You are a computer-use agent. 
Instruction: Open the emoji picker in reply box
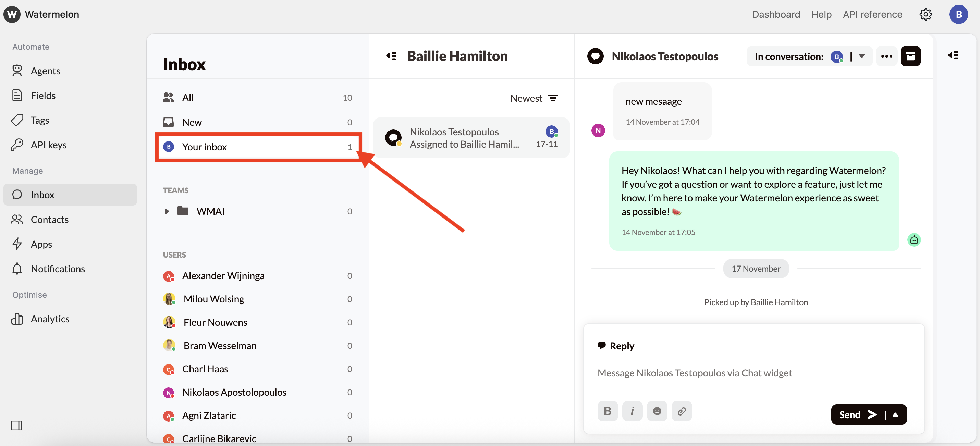pos(657,411)
